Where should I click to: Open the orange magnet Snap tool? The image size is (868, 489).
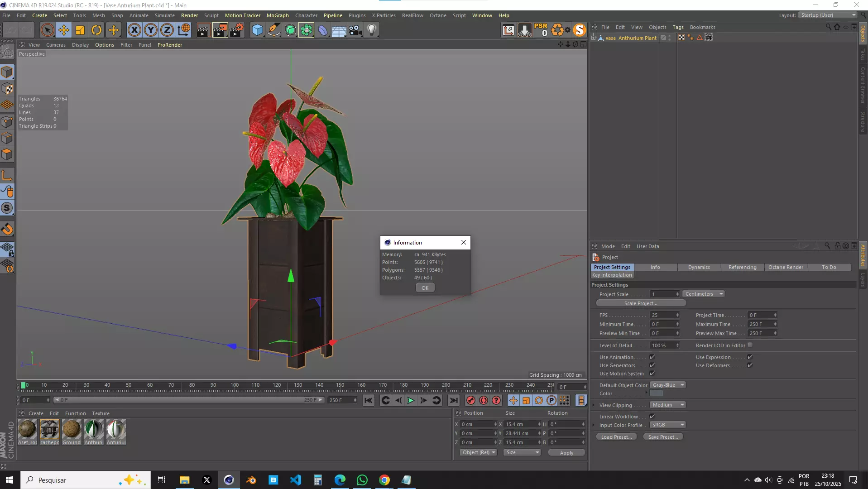7,229
